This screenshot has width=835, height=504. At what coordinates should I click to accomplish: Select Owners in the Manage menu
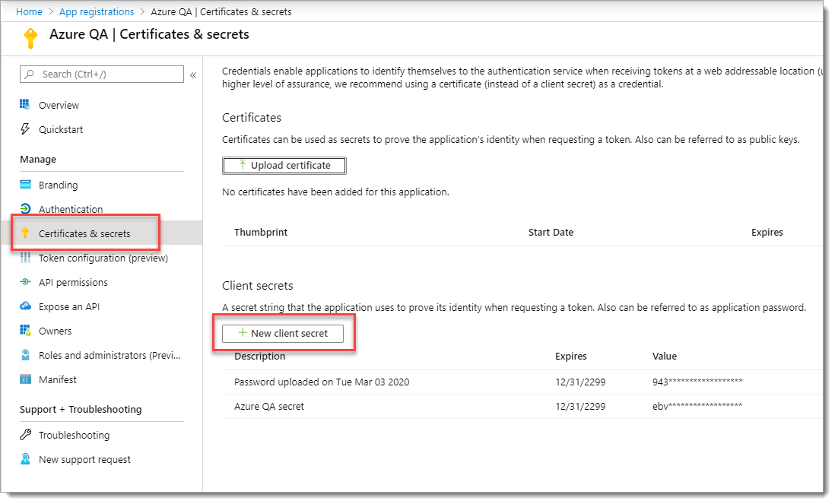click(x=55, y=331)
